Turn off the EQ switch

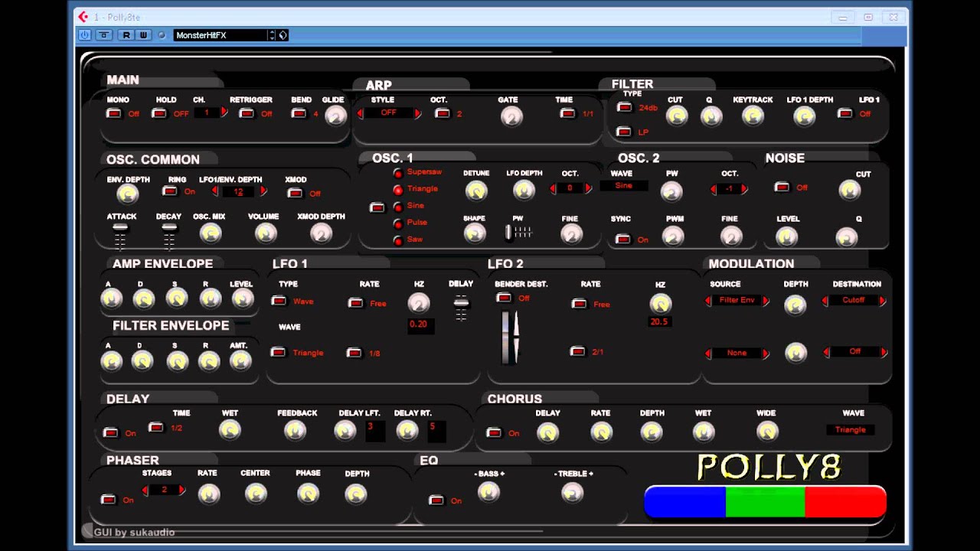436,500
